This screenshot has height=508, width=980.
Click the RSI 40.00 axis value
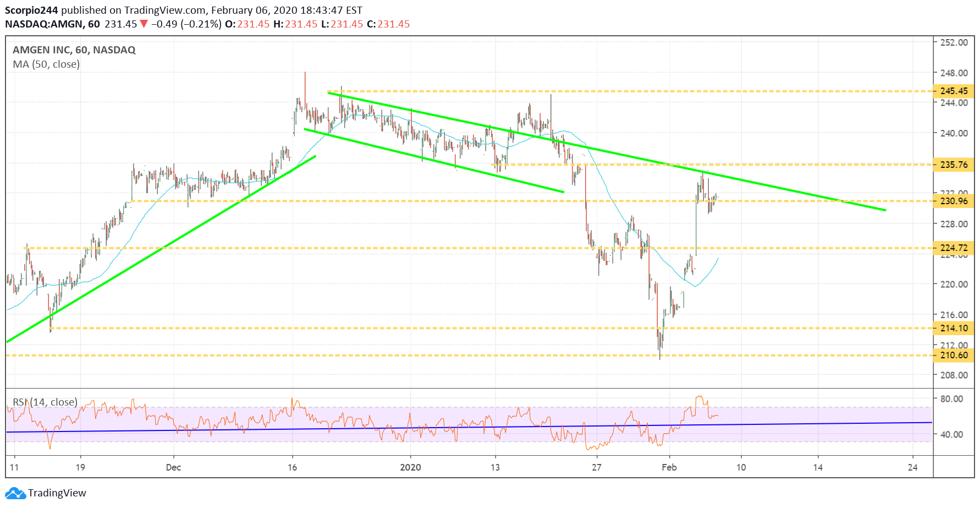click(952, 434)
